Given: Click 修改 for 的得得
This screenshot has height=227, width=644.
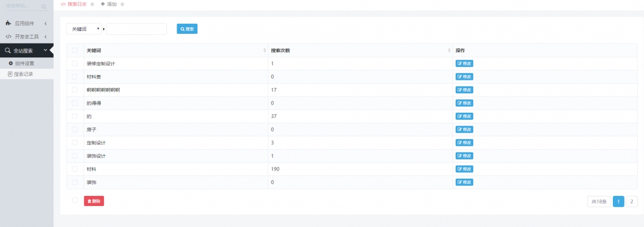Looking at the screenshot, I should pyautogui.click(x=464, y=103).
